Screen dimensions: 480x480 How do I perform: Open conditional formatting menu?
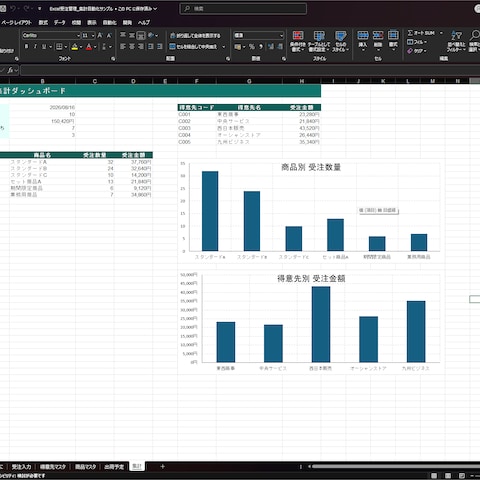[x=298, y=41]
